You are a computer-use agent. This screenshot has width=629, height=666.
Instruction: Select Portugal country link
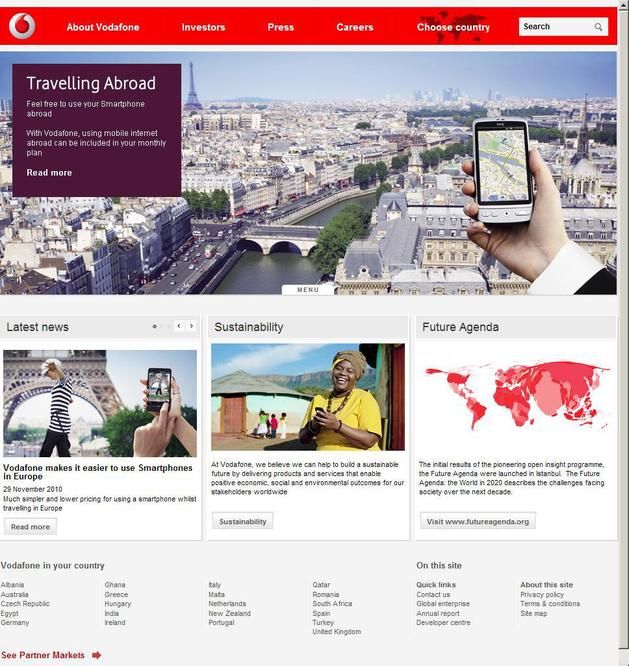[222, 623]
